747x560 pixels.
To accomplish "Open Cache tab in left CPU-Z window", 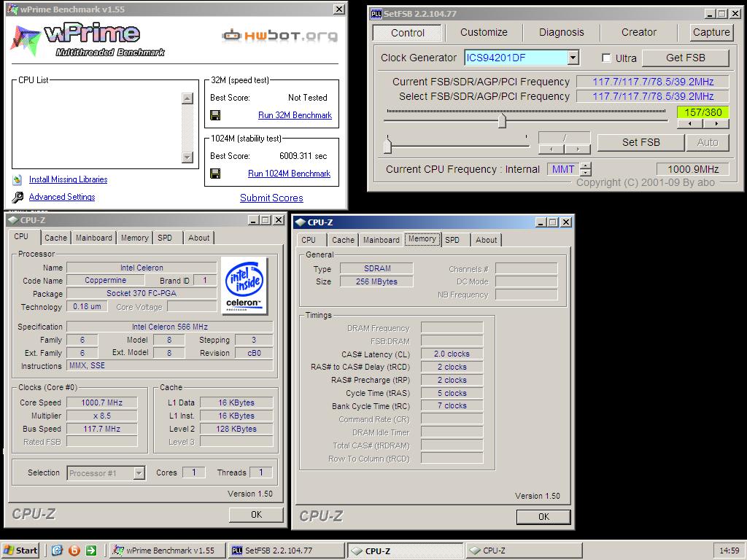I will 55,238.
